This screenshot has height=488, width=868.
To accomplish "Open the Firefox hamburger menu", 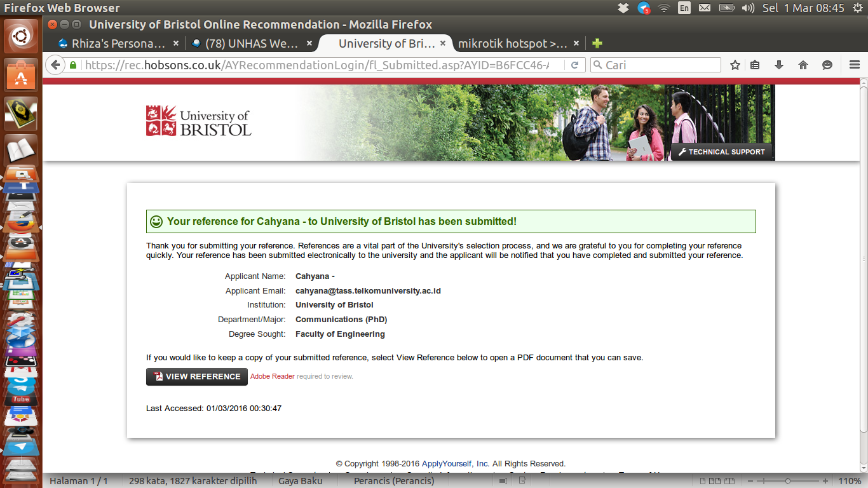I will coord(855,65).
